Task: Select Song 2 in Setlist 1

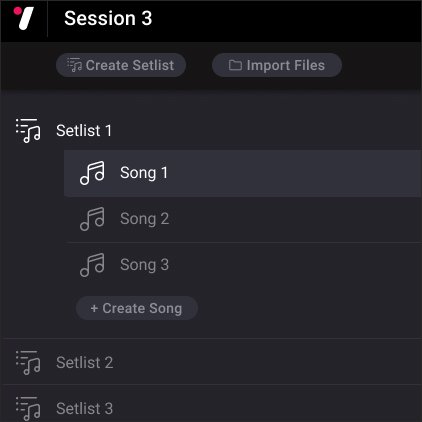Action: click(x=244, y=219)
